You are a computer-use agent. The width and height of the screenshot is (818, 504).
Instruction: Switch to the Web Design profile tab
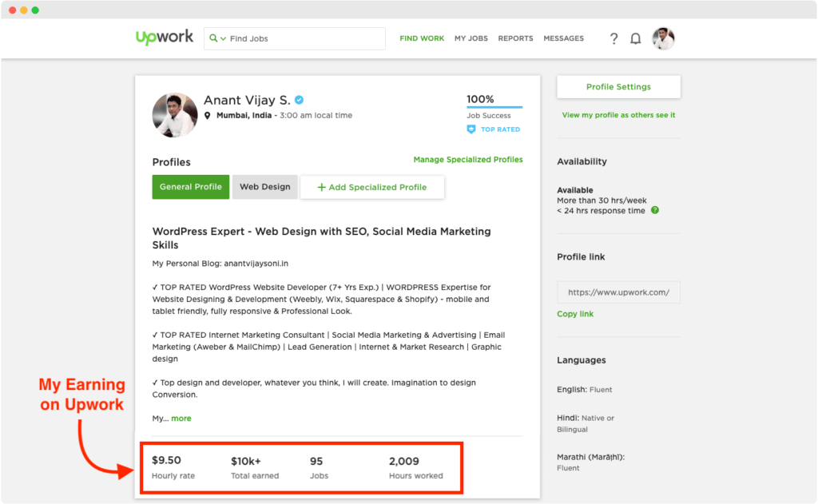pyautogui.click(x=265, y=187)
